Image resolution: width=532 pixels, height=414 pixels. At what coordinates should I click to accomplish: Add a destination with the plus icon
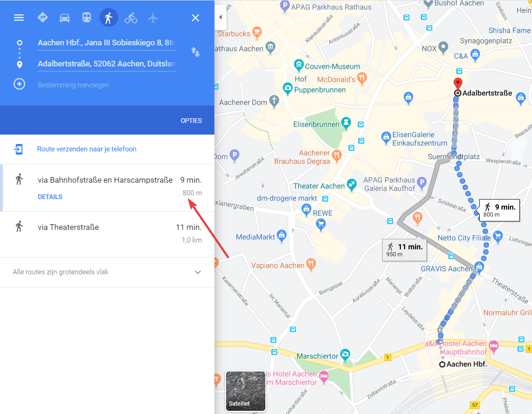[x=19, y=84]
